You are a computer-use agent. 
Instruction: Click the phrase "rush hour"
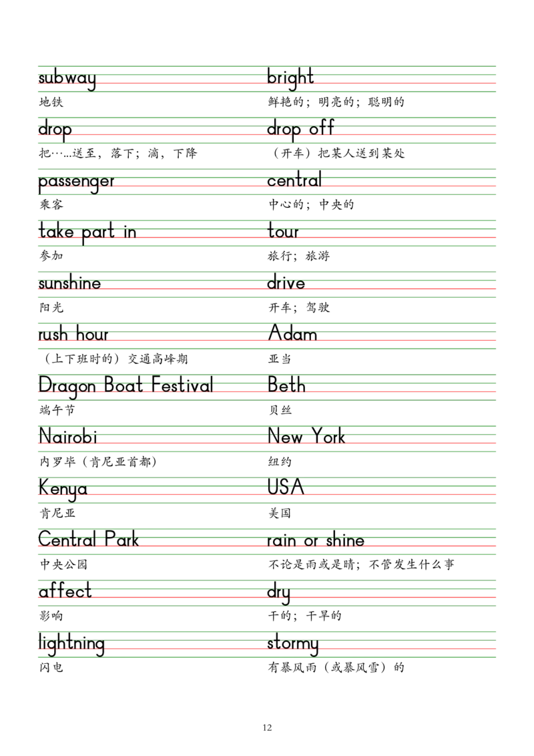73,335
